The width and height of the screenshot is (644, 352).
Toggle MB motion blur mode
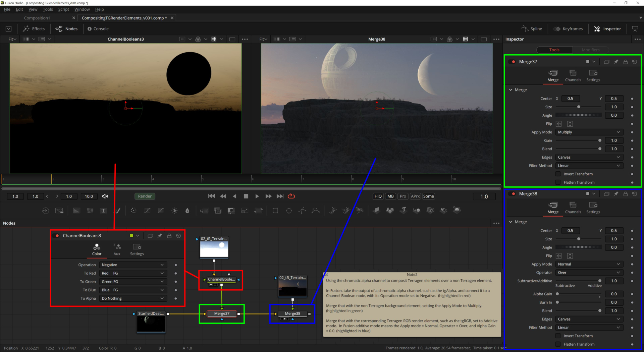(x=390, y=196)
